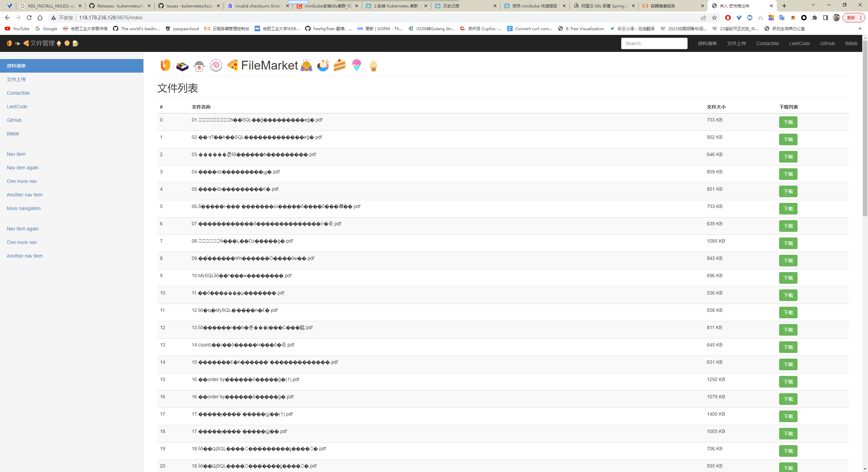The width and height of the screenshot is (868, 472).
Task: Expand the tab search dropdown chevron
Action: (x=813, y=5)
